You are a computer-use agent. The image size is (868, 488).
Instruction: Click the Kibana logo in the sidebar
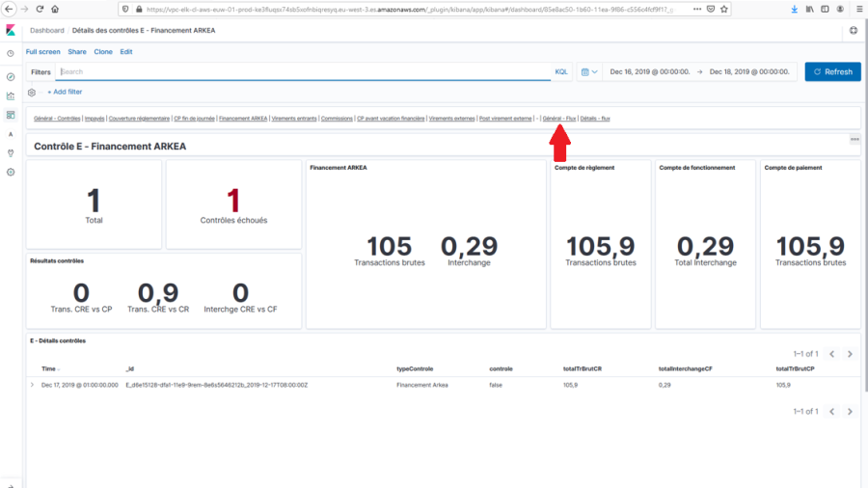11,31
